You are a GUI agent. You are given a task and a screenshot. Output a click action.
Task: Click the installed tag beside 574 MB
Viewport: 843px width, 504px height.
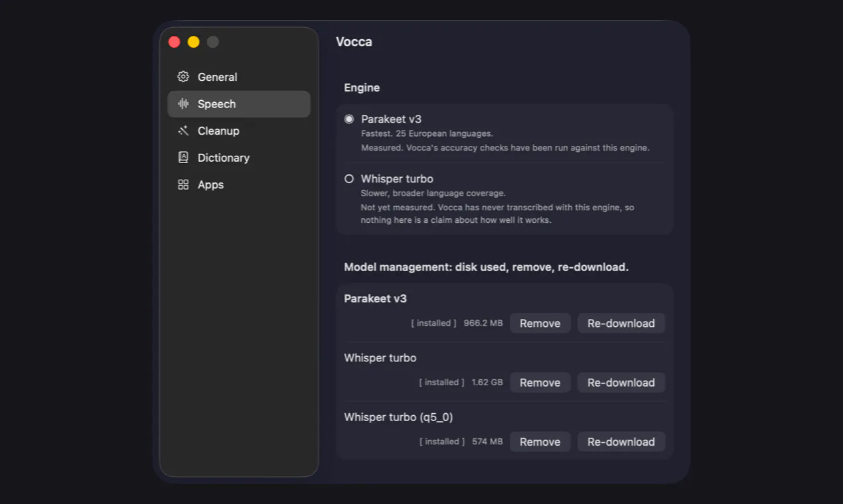tap(442, 442)
